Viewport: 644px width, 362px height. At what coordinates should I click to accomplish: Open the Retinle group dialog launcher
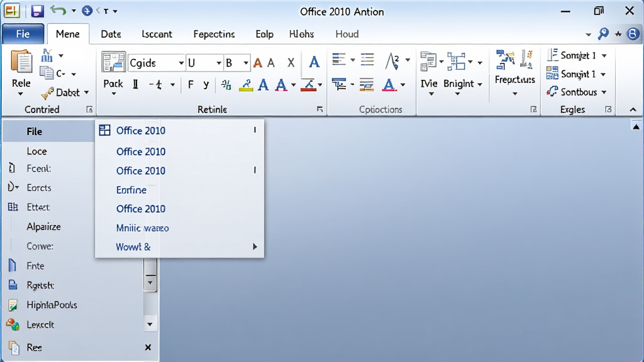click(x=319, y=109)
